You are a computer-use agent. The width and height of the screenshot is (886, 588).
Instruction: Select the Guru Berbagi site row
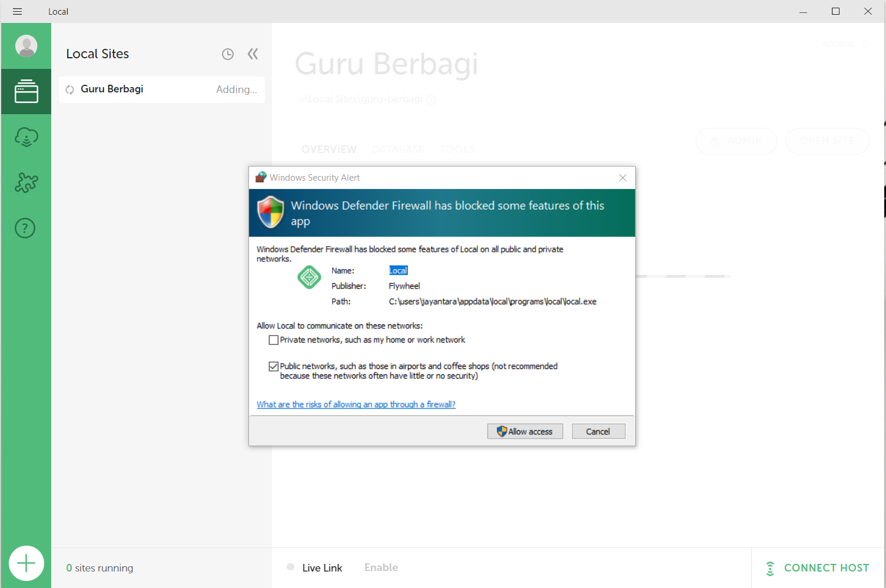pos(162,89)
